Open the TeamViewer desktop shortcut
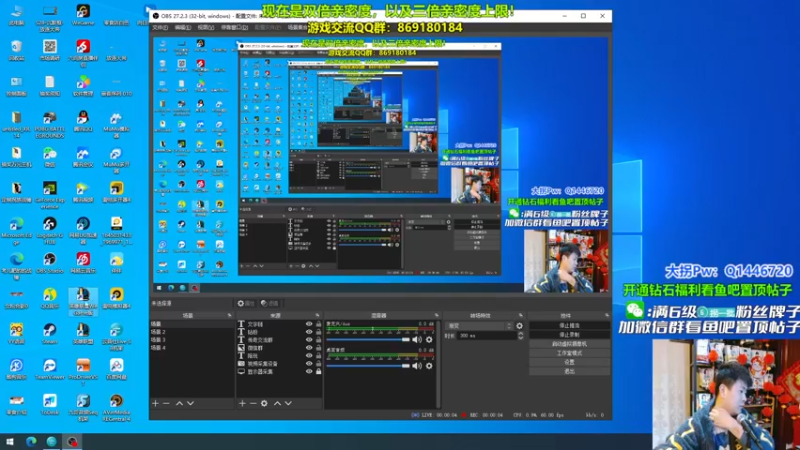The height and width of the screenshot is (450, 800). tap(49, 369)
